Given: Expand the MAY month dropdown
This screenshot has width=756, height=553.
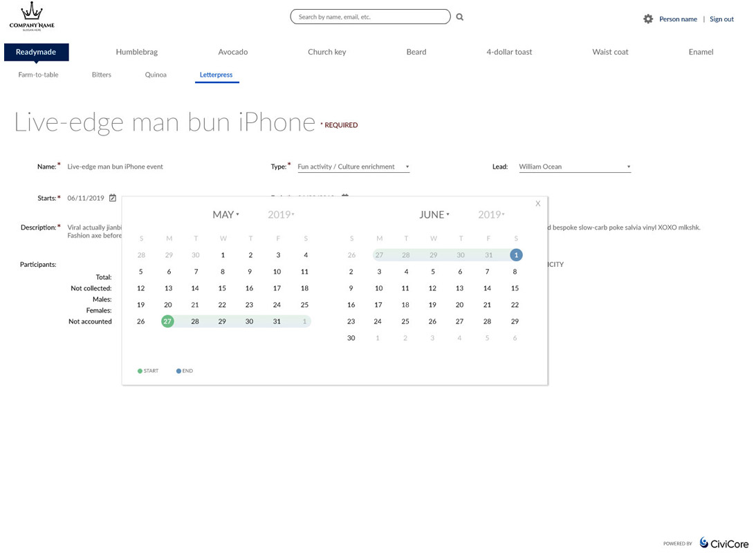Looking at the screenshot, I should pyautogui.click(x=225, y=215).
